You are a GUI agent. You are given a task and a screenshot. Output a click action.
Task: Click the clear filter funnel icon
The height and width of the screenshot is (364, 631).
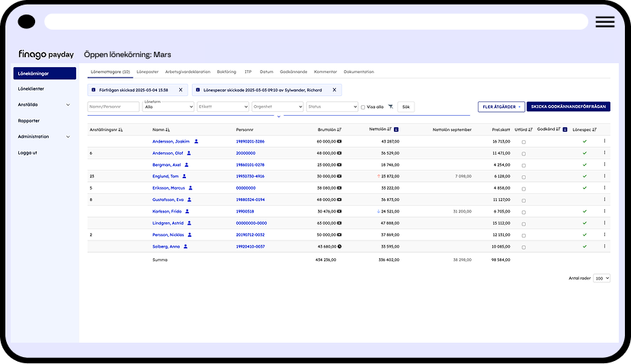click(390, 107)
